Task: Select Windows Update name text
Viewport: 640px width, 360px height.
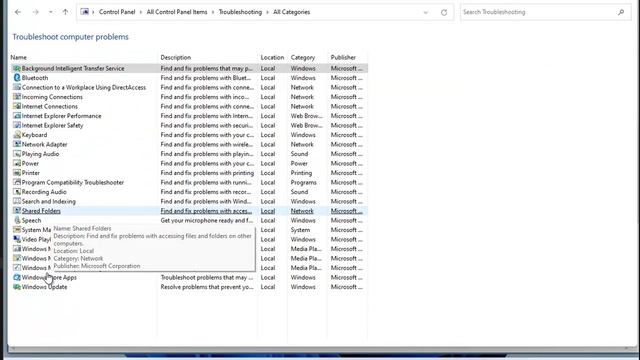Action: coord(44,287)
